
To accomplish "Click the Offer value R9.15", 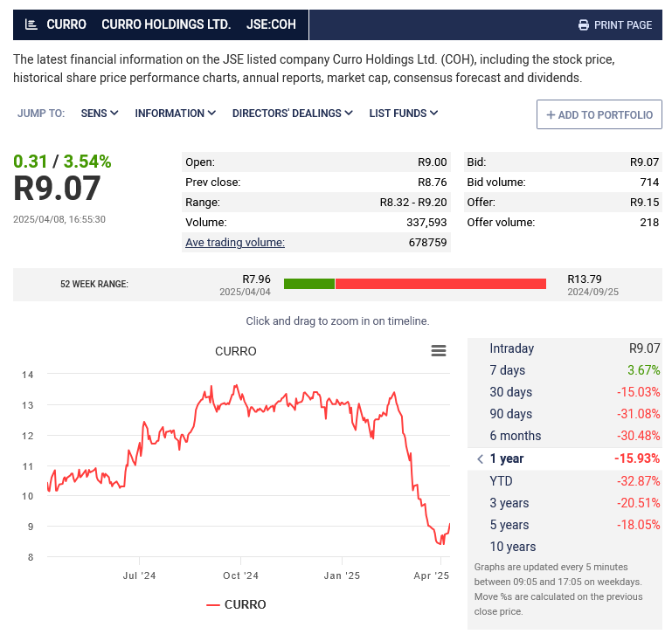I will (x=644, y=203).
